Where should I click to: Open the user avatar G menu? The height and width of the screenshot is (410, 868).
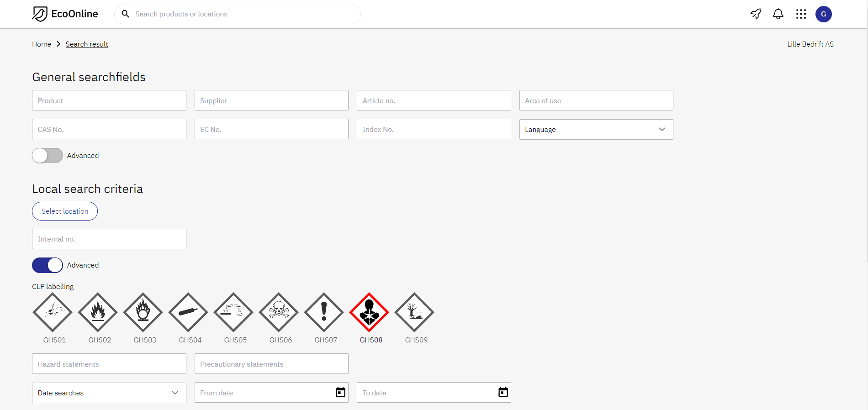pyautogui.click(x=823, y=14)
